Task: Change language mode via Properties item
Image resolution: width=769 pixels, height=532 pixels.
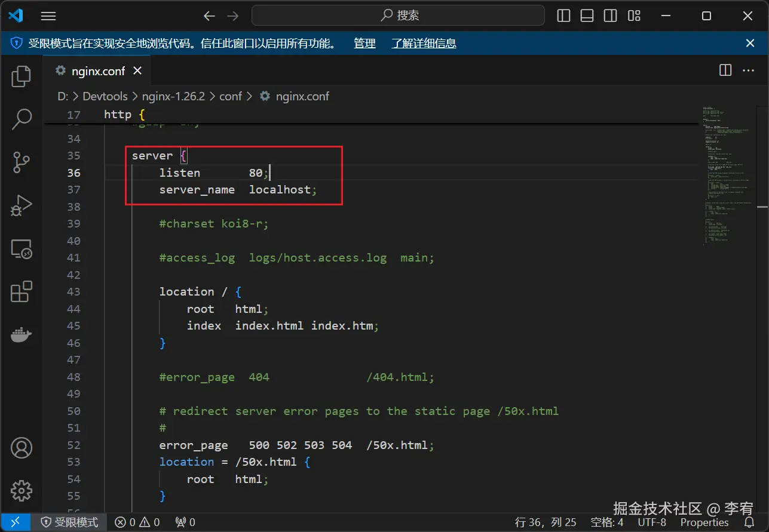Action: 704,522
